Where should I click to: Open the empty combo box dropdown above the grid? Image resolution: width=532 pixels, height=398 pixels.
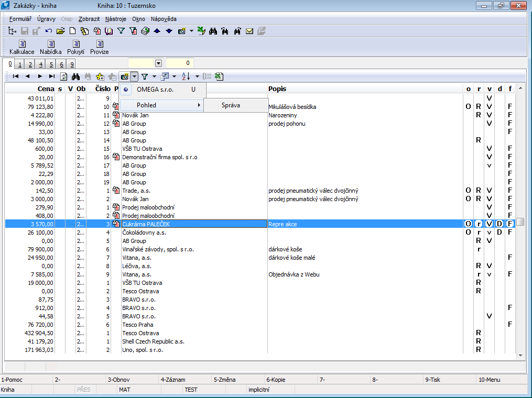(158, 63)
